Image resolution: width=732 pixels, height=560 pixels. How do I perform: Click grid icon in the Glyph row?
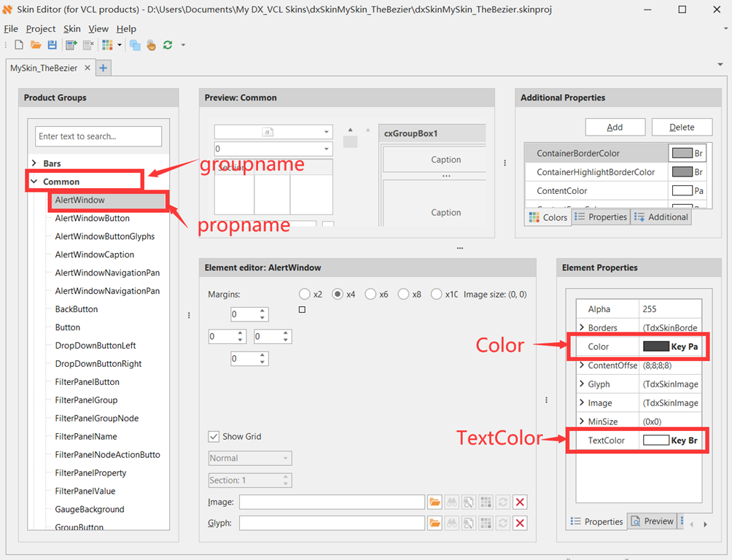pos(486,523)
